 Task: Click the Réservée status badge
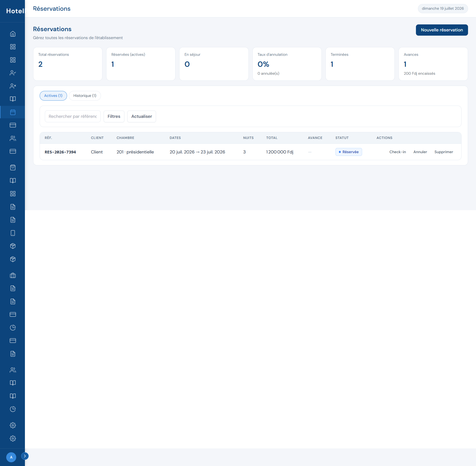click(x=349, y=152)
